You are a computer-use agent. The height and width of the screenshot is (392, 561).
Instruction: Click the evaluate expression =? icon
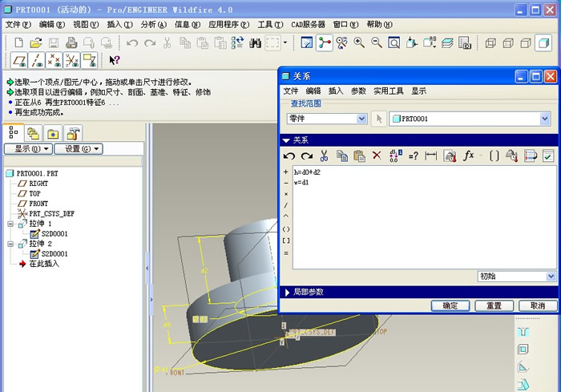coord(414,156)
